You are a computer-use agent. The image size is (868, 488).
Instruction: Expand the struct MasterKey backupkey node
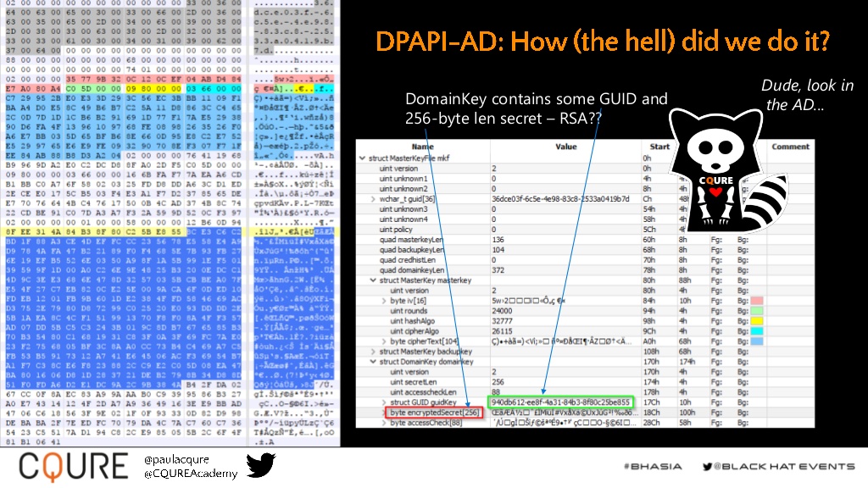(374, 352)
